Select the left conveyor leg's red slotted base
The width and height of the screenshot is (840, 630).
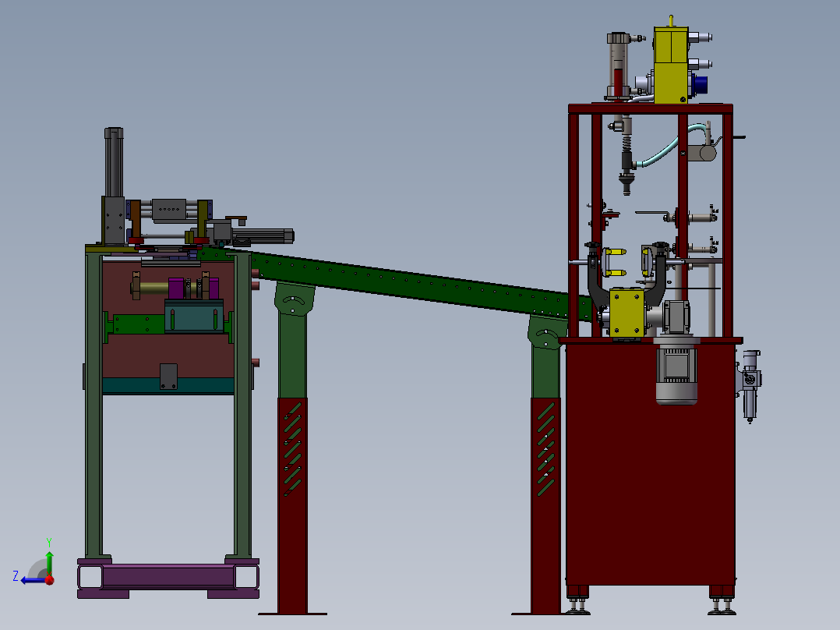(292, 505)
